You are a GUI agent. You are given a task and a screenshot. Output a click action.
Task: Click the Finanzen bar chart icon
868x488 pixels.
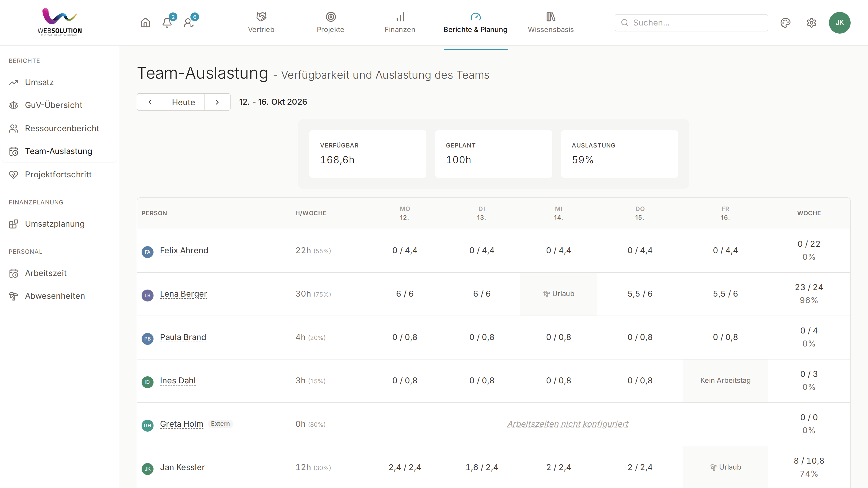coord(400,17)
